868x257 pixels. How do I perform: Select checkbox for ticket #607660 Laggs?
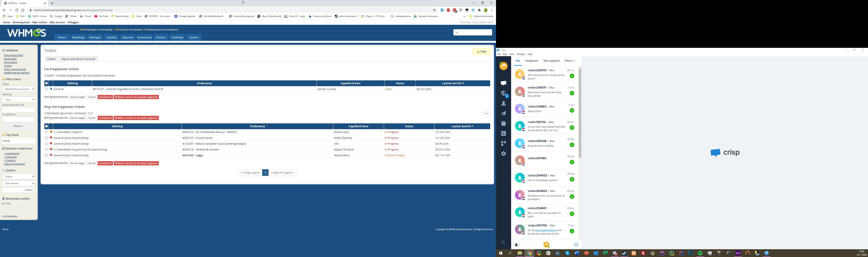tap(46, 155)
